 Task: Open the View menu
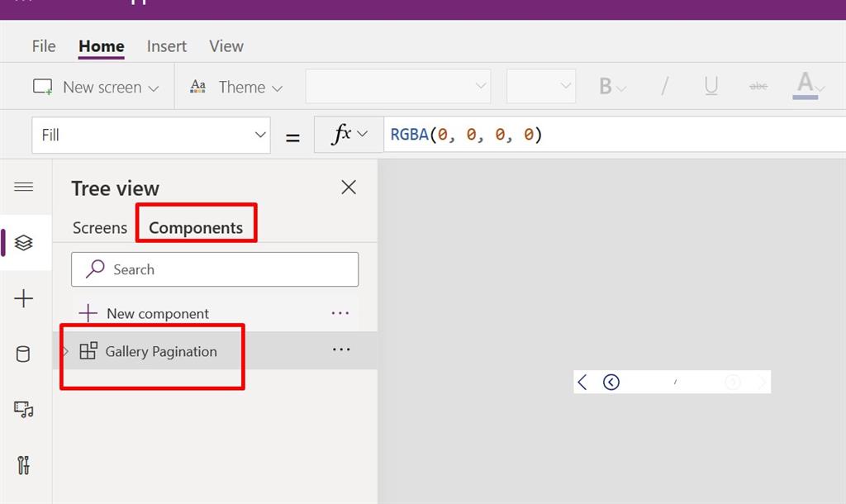coord(226,46)
